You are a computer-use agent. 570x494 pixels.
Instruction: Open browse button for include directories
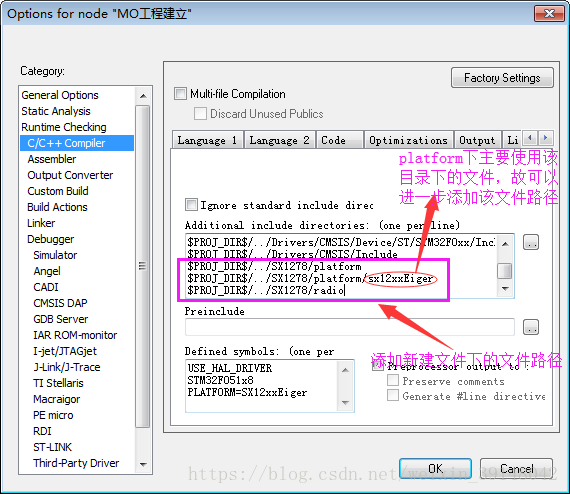tap(531, 242)
